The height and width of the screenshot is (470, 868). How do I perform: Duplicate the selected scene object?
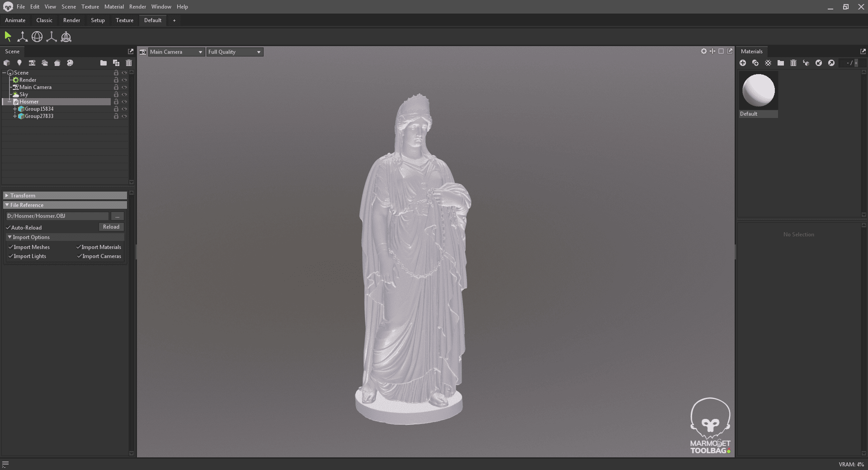click(116, 63)
